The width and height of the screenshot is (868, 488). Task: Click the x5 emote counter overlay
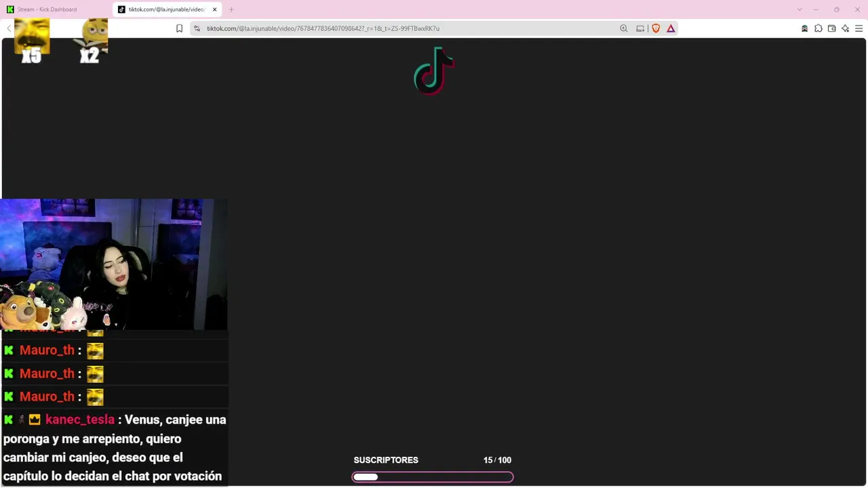coord(31,42)
